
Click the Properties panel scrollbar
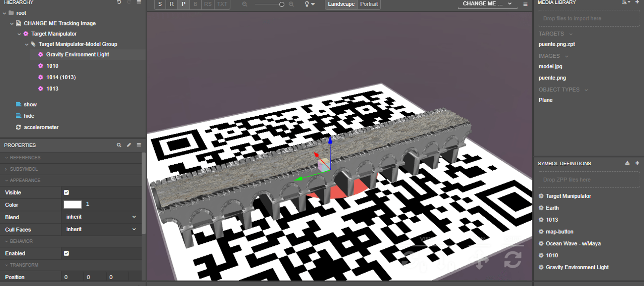144,194
